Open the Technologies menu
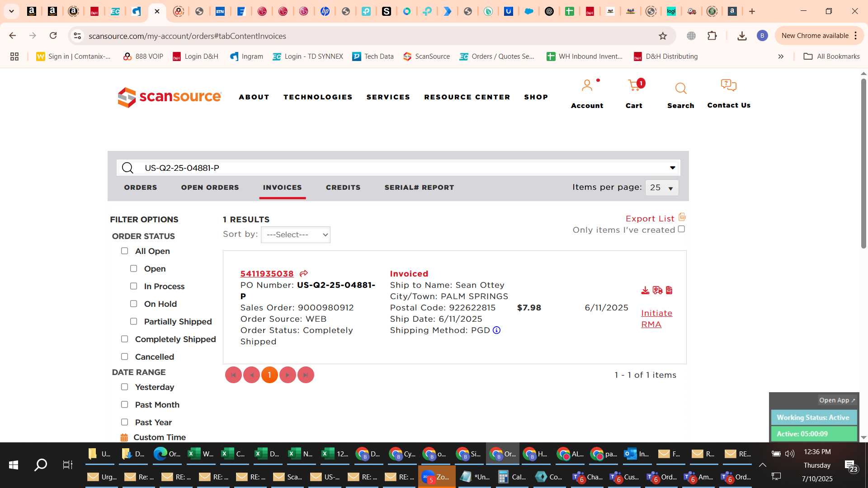This screenshot has width=868, height=488. coord(318,97)
